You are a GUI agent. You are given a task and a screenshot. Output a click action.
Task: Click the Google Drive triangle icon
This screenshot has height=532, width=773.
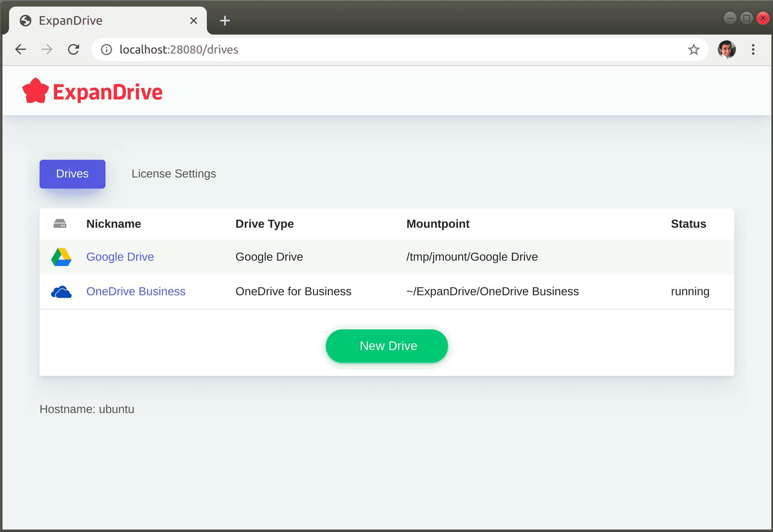[x=61, y=257]
